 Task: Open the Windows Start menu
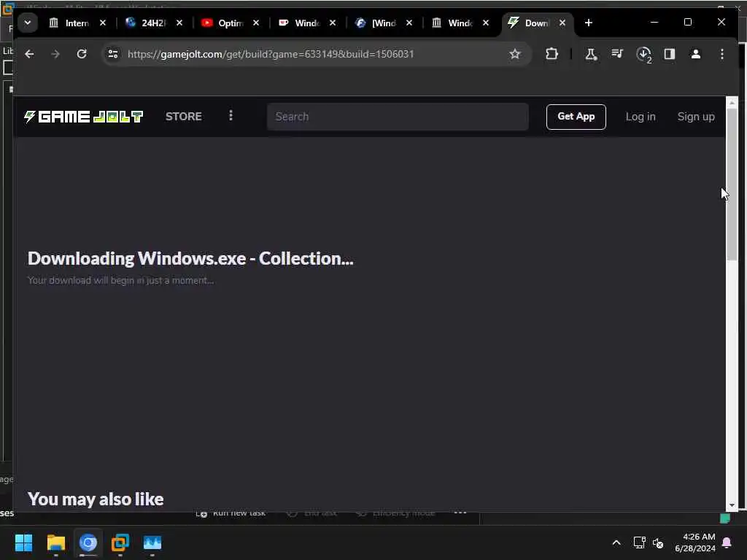[23, 542]
